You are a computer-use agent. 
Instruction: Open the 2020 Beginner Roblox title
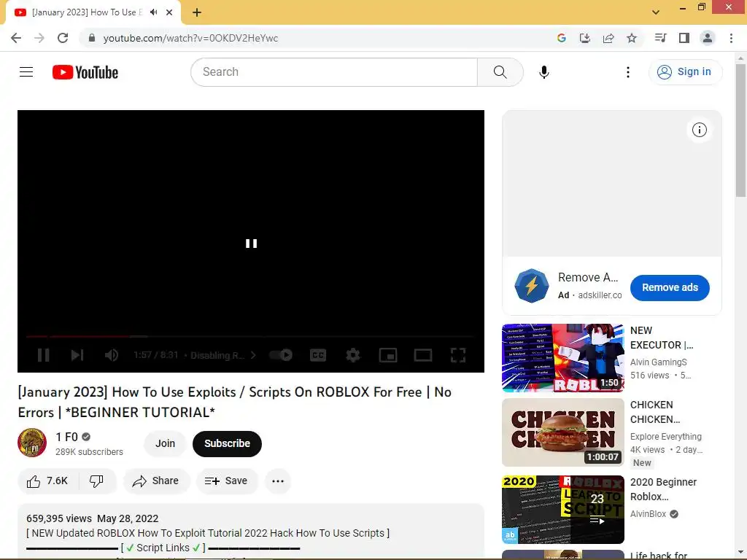coord(663,489)
